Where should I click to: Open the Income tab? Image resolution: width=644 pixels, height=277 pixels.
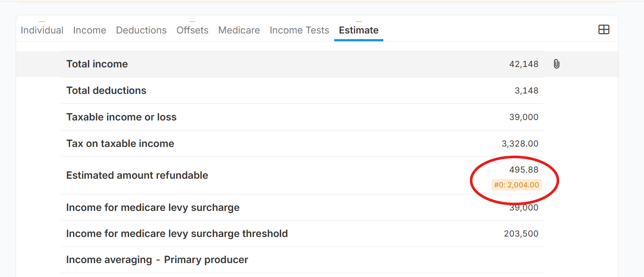(90, 30)
